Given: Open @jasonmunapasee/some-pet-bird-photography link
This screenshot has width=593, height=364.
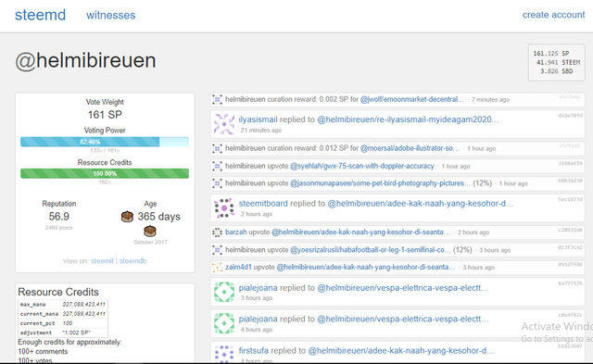Looking at the screenshot, I should (x=381, y=183).
